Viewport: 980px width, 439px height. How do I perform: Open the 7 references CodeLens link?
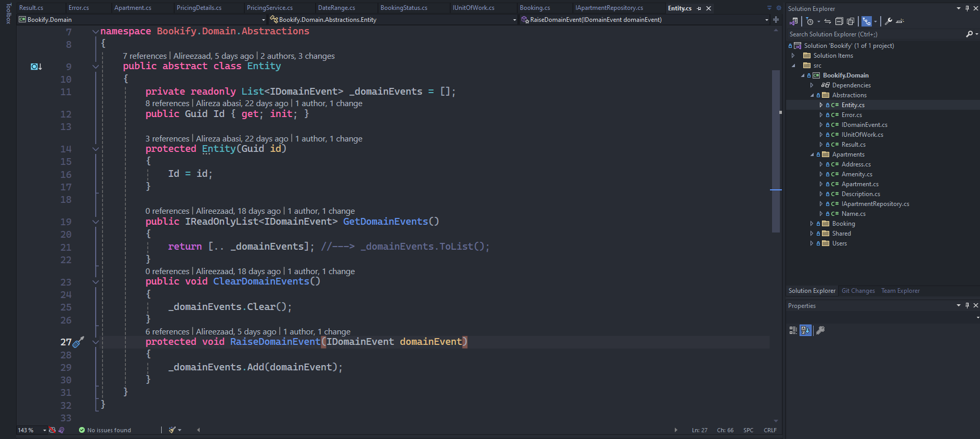[145, 56]
